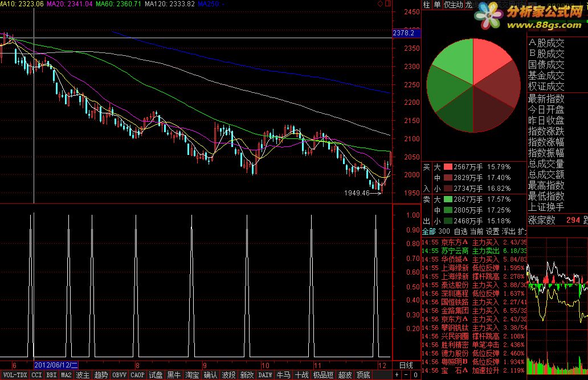Select the 牛马 indicator tab
Screen dimensions: 588x380
[284, 375]
